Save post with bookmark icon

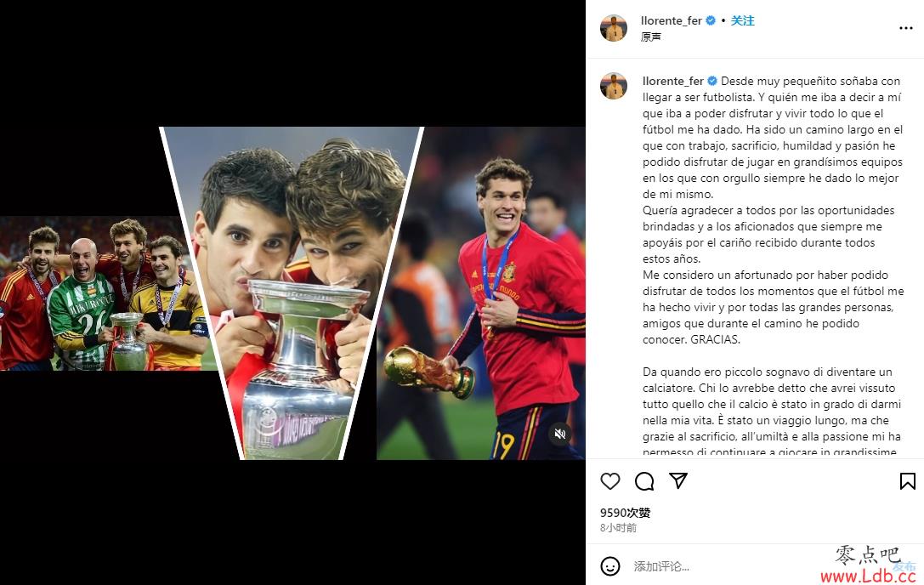point(908,481)
